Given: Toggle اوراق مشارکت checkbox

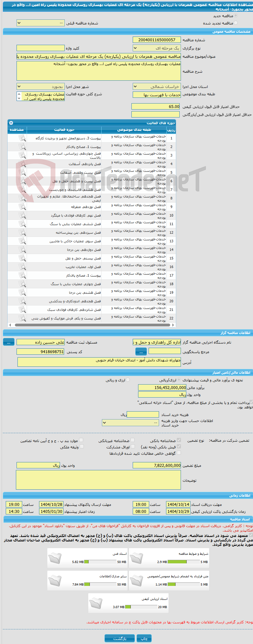Looking at the screenshot, I should [133, 446].
